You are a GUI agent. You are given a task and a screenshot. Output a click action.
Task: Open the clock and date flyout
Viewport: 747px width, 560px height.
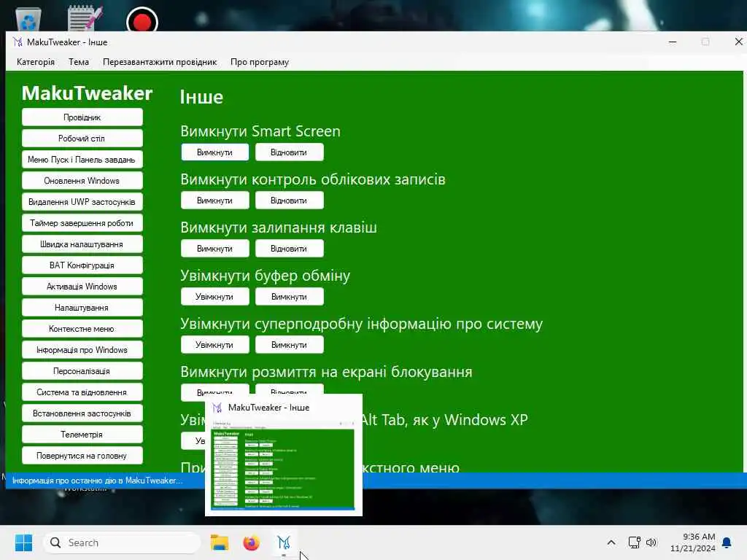(x=693, y=542)
